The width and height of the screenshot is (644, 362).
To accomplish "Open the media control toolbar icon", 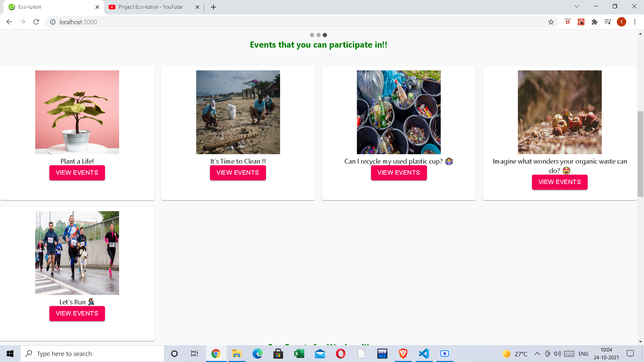I will [608, 22].
